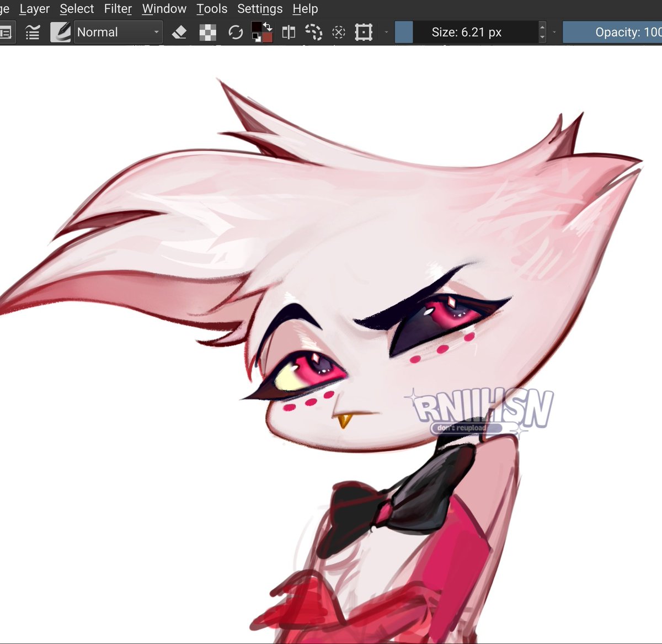This screenshot has height=644, width=662.
Task: Expand the chevron left of the Opacity slider
Action: pos(554,33)
